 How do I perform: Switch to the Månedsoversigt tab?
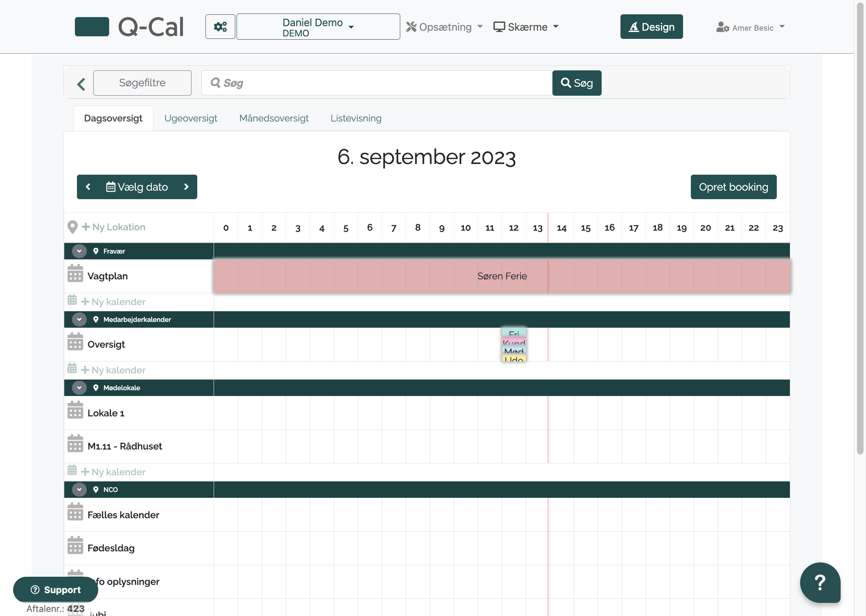tap(274, 118)
